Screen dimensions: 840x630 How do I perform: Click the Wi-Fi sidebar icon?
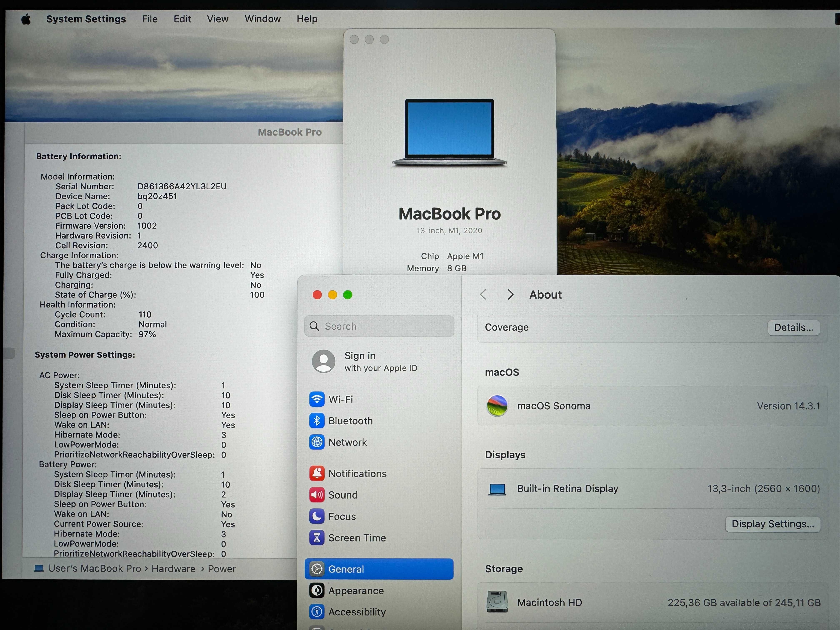coord(317,399)
